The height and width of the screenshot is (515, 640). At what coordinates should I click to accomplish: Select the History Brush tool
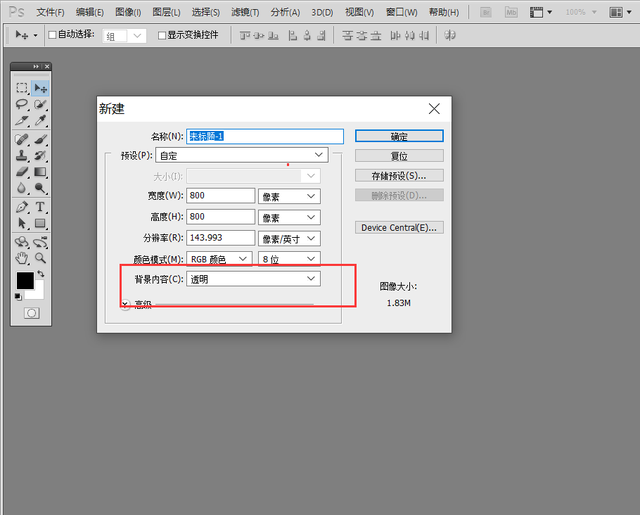(40, 155)
